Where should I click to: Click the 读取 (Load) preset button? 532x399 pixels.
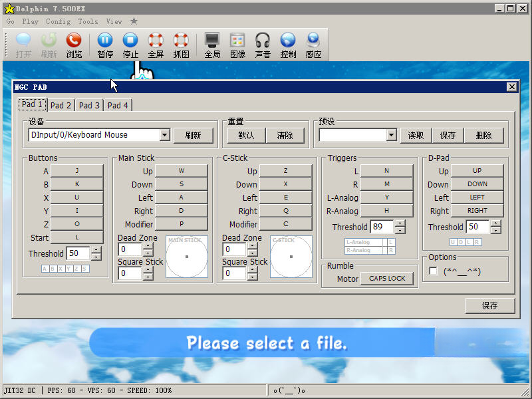pos(416,135)
